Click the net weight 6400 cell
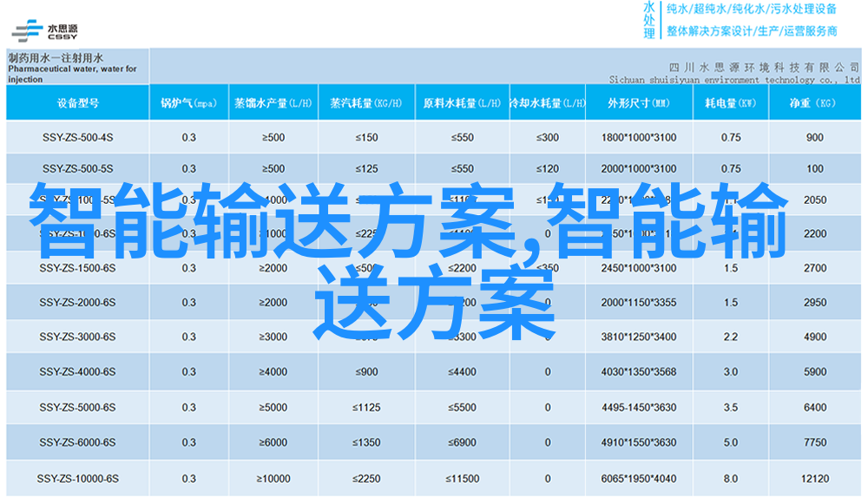This screenshot has width=868, height=504. pos(815,408)
